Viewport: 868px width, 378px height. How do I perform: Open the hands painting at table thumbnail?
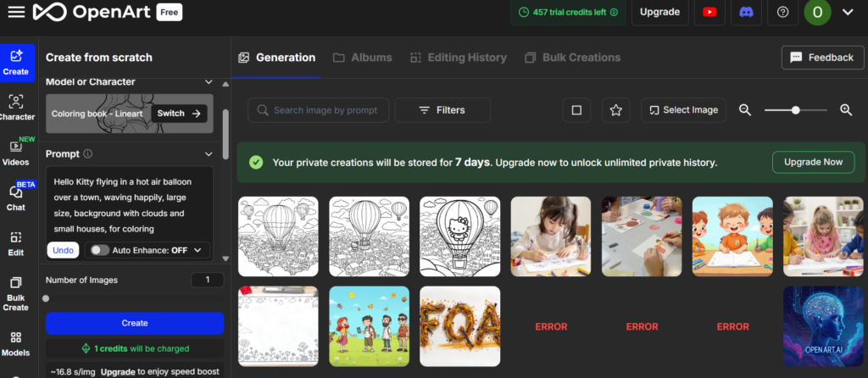point(642,236)
